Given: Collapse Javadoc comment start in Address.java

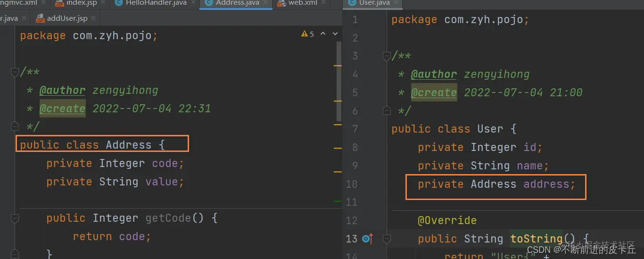Looking at the screenshot, I should pos(15,72).
